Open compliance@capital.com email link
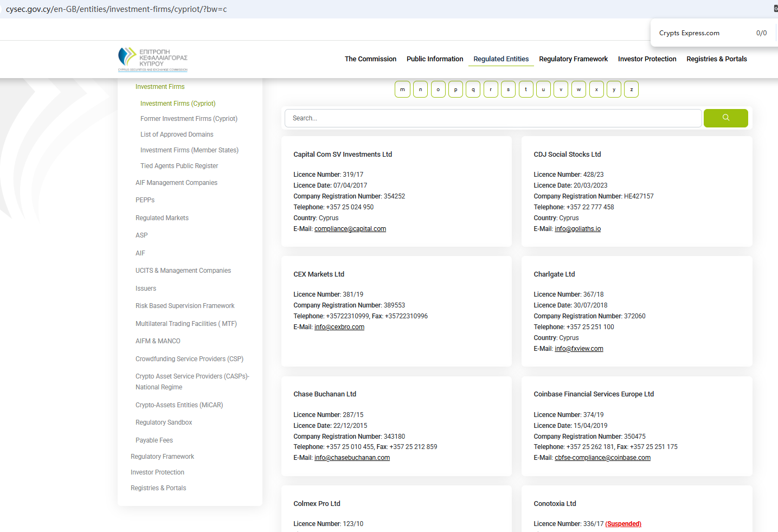 350,229
